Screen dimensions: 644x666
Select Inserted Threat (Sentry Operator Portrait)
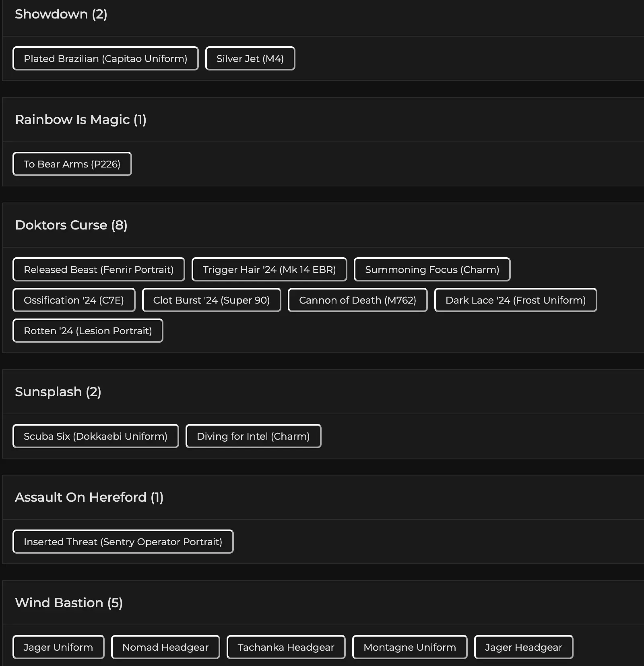123,542
